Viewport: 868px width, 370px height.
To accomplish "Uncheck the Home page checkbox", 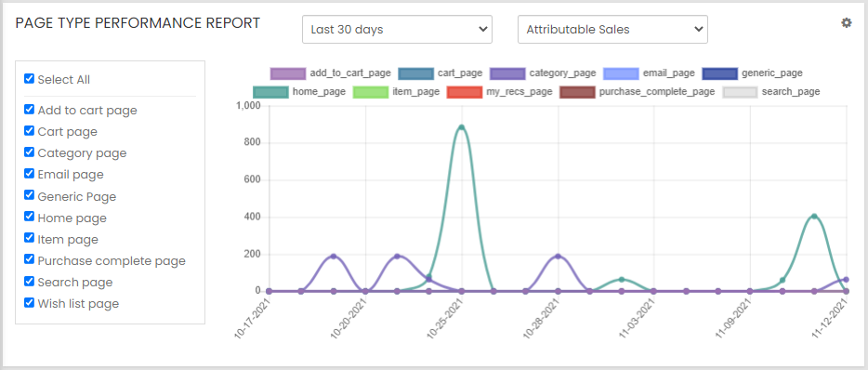I will click(x=30, y=216).
